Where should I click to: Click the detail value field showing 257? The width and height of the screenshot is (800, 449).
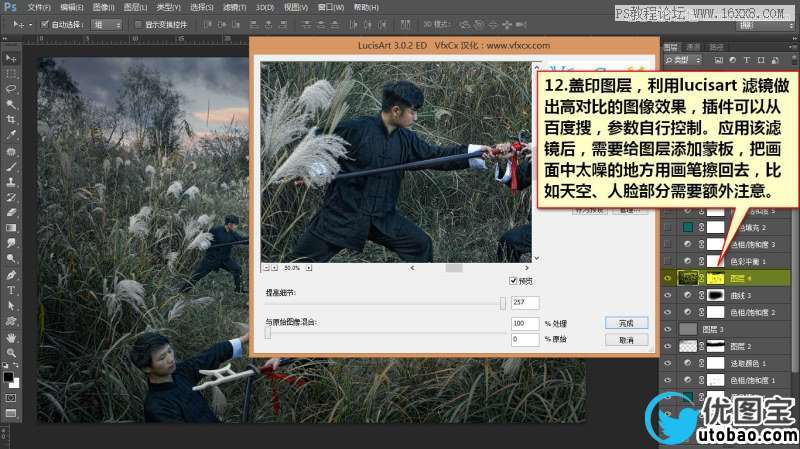pos(525,303)
